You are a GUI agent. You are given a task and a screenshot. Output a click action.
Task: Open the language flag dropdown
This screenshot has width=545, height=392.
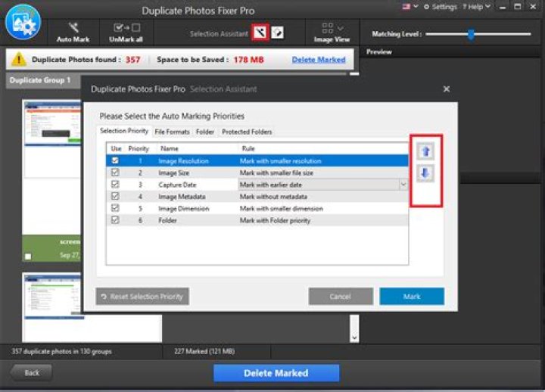(410, 7)
